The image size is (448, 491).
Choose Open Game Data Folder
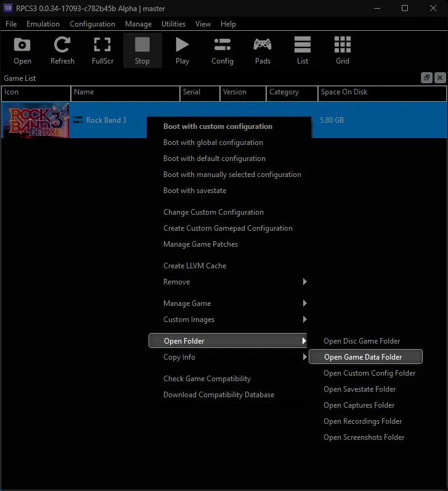pyautogui.click(x=365, y=357)
